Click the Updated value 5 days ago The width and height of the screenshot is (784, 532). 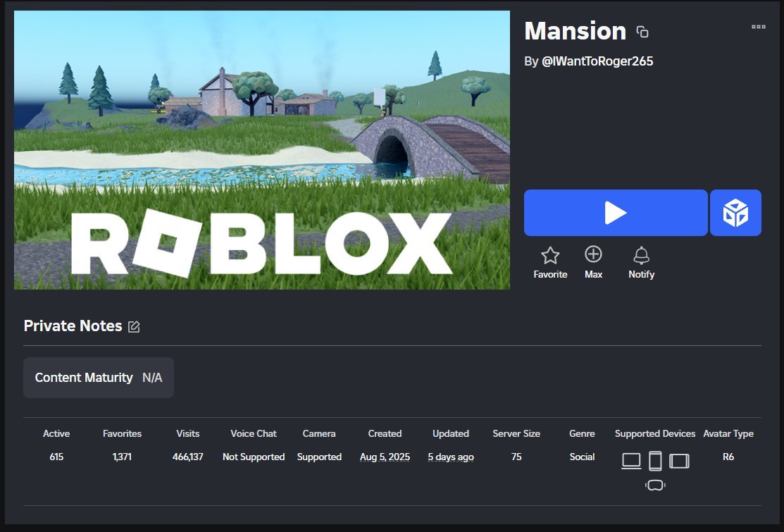point(451,457)
